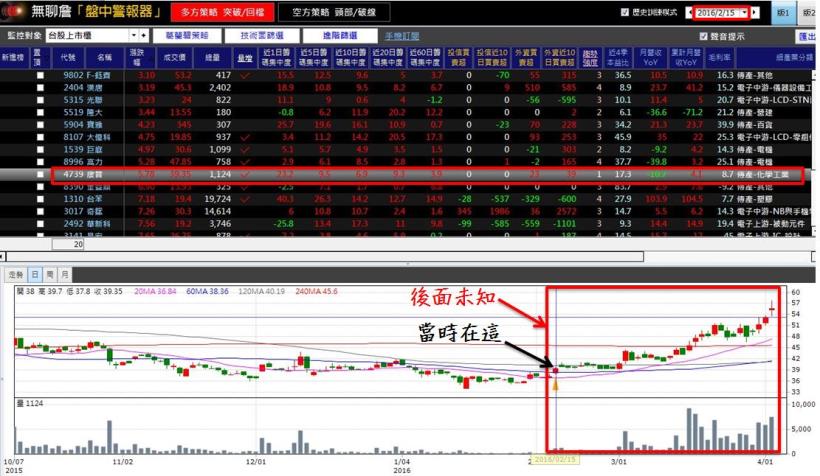The image size is (820, 476).
Task: Check pin box for stock 1310
Action: pos(40,199)
